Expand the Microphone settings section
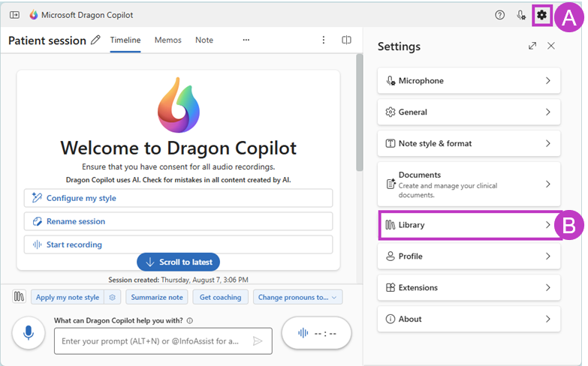 point(469,81)
